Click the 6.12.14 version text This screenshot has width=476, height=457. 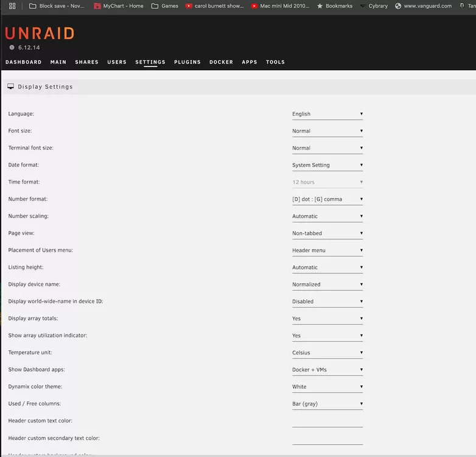[x=29, y=48]
